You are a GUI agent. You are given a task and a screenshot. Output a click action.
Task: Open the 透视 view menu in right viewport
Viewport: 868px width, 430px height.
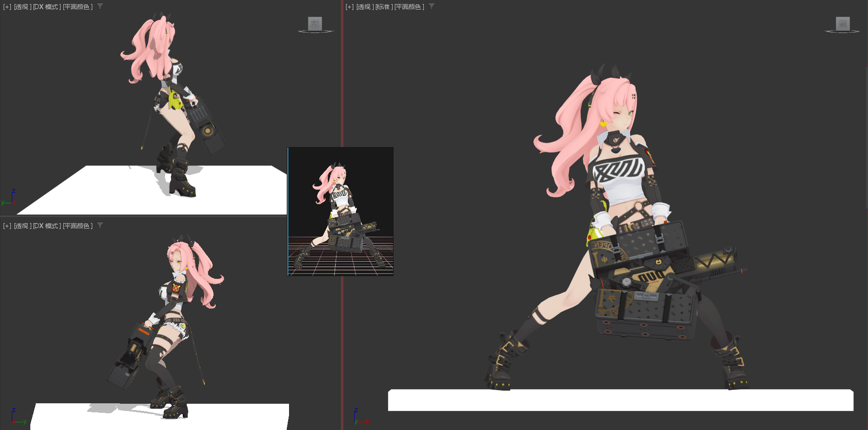365,7
